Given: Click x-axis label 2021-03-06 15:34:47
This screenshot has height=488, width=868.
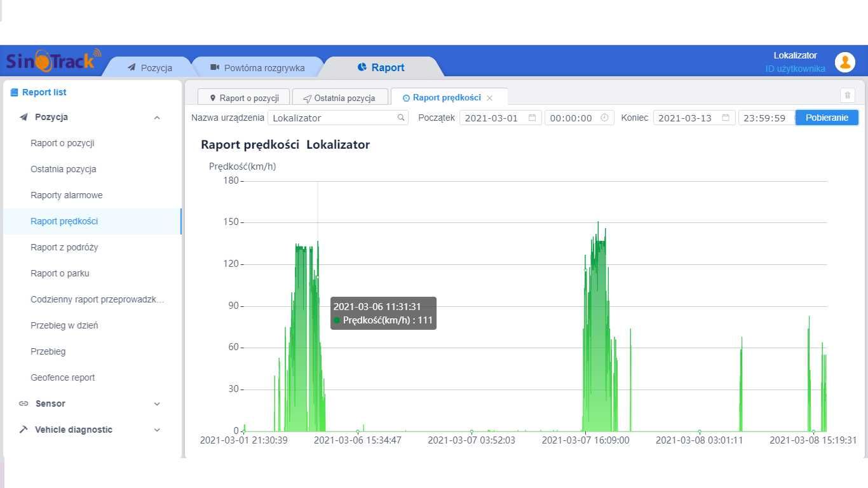Looking at the screenshot, I should 358,440.
